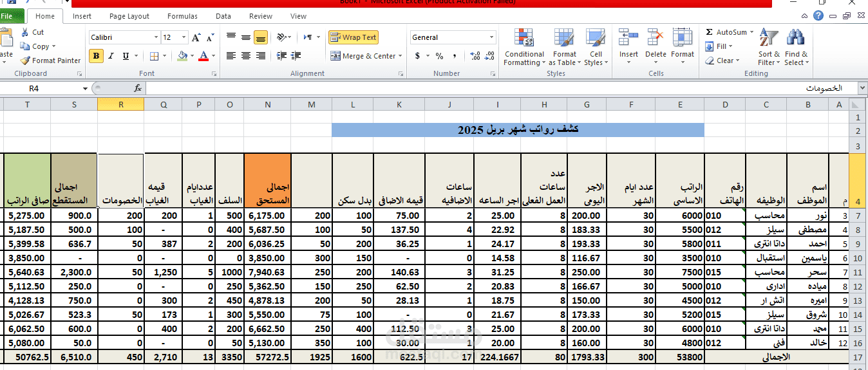Switch to the Insert tab
This screenshot has height=370, width=868.
pos(82,16)
